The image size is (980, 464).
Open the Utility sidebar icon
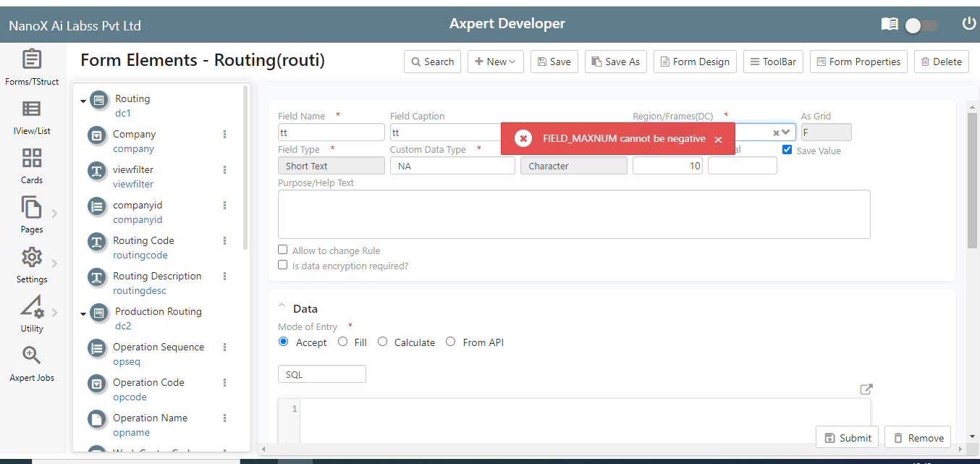(x=32, y=307)
